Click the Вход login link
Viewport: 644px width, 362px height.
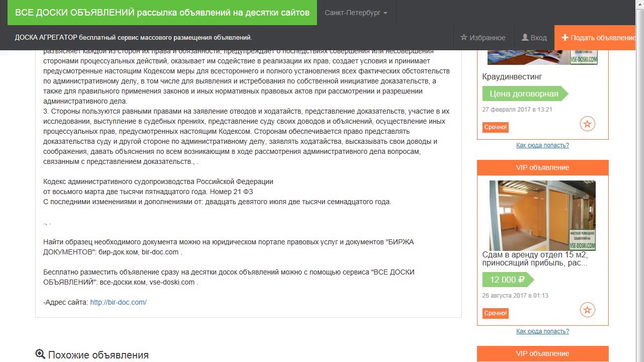click(x=534, y=38)
